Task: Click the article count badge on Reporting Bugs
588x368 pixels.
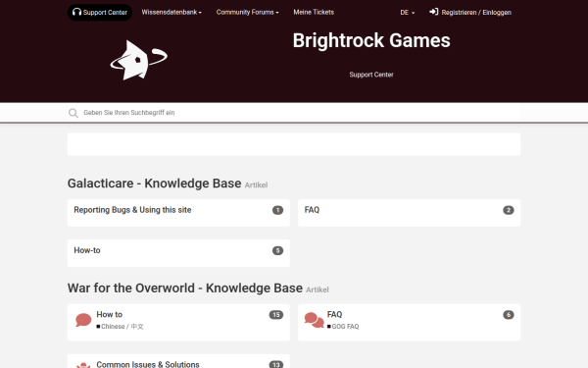Action: 277,210
